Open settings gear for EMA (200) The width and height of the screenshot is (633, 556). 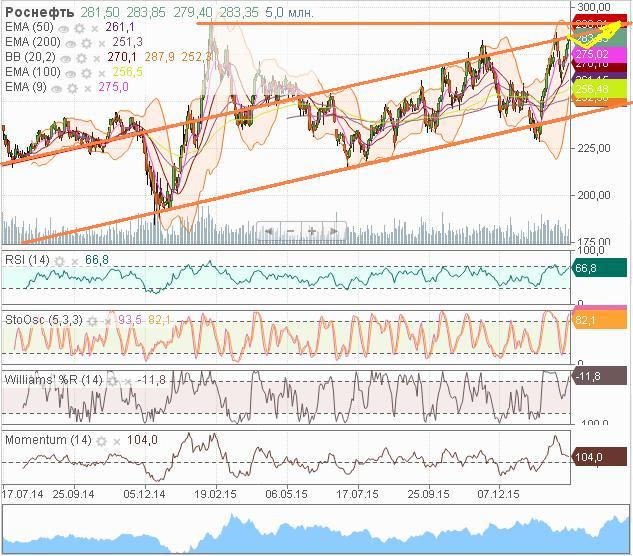coord(86,43)
